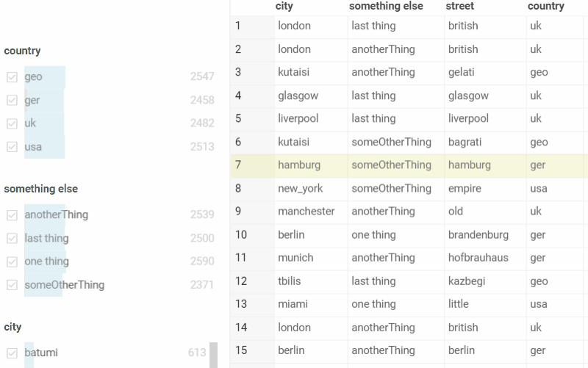
Task: Expand the city facet panel heading
Action: click(12, 327)
